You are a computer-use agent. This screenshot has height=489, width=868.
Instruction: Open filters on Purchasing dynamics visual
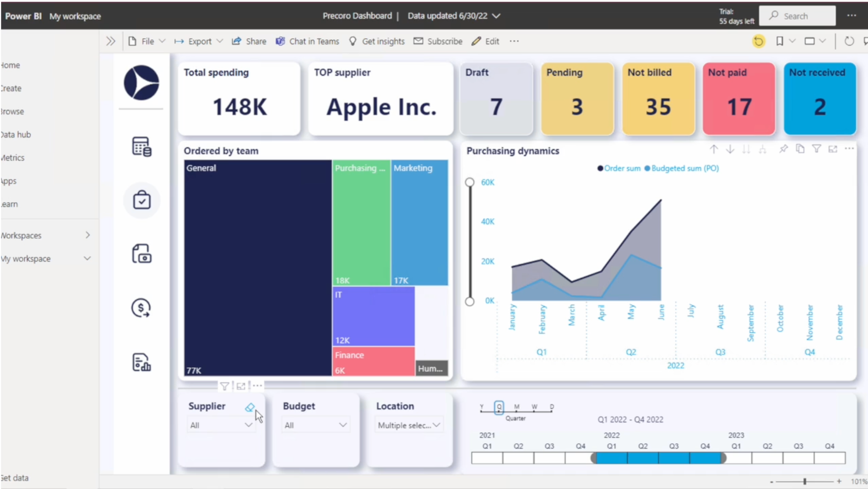817,148
